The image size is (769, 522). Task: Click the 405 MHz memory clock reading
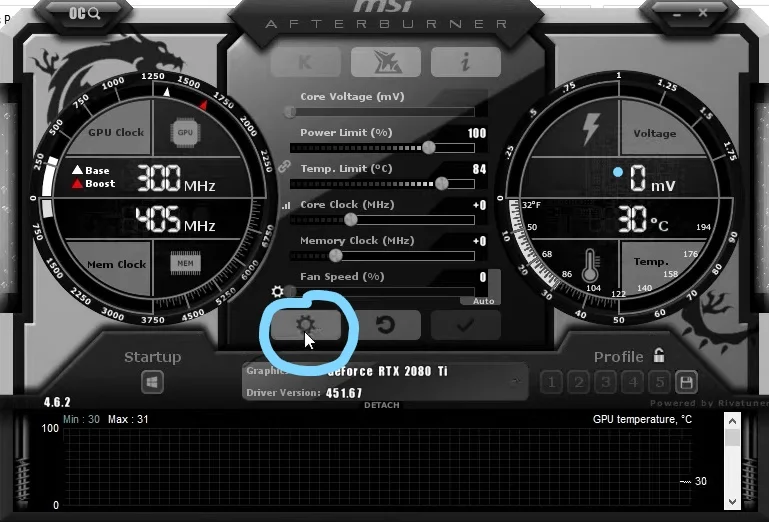[x=175, y=219]
